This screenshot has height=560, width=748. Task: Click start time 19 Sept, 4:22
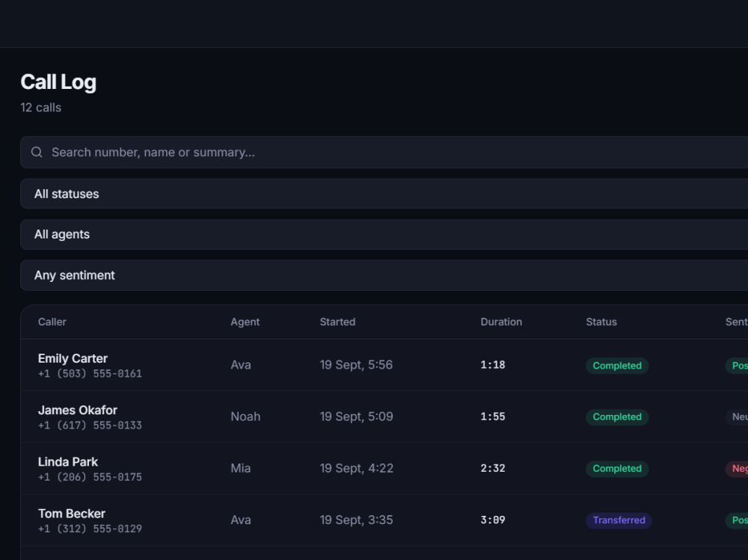pos(356,469)
